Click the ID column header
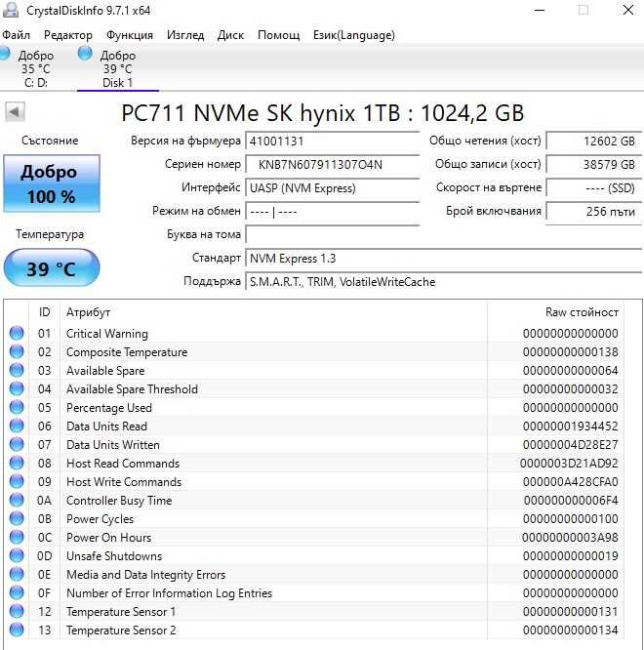 pyautogui.click(x=44, y=311)
